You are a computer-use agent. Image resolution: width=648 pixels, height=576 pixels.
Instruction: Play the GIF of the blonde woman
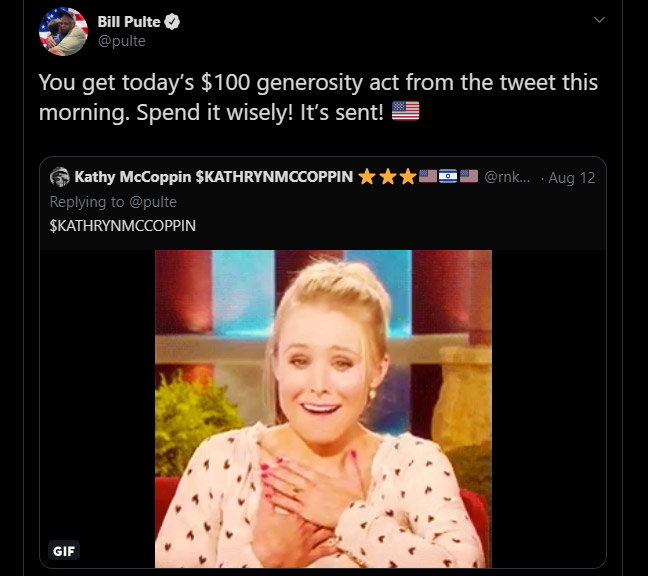[323, 409]
